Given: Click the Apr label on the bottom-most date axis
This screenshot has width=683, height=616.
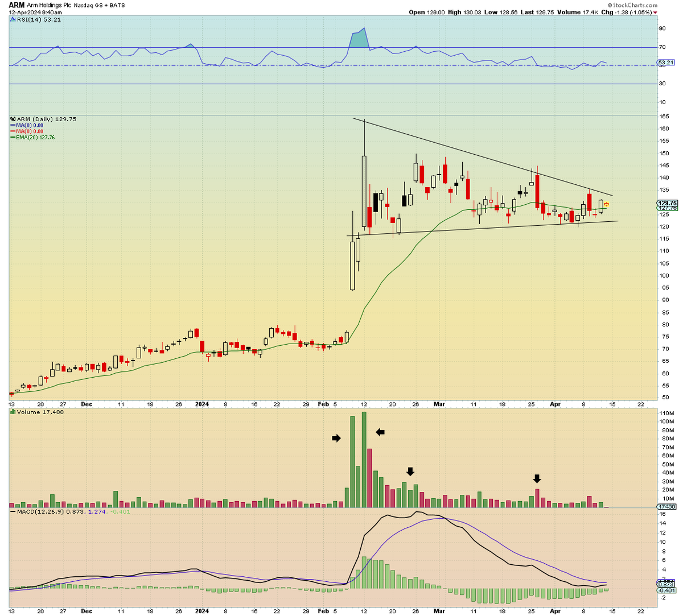Looking at the screenshot, I should (556, 611).
